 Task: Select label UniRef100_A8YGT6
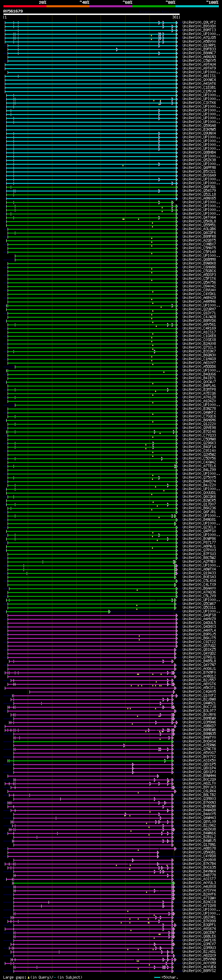coord(199,684)
